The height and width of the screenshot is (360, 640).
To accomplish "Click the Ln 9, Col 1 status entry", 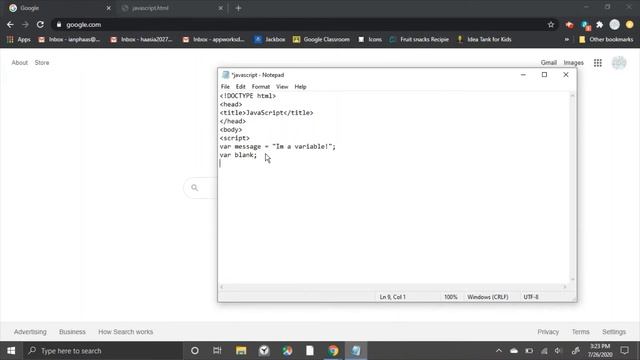I will point(393,297).
